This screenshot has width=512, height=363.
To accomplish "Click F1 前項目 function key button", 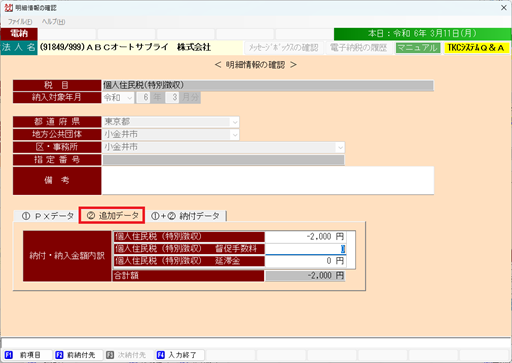I will pyautogui.click(x=27, y=355).
